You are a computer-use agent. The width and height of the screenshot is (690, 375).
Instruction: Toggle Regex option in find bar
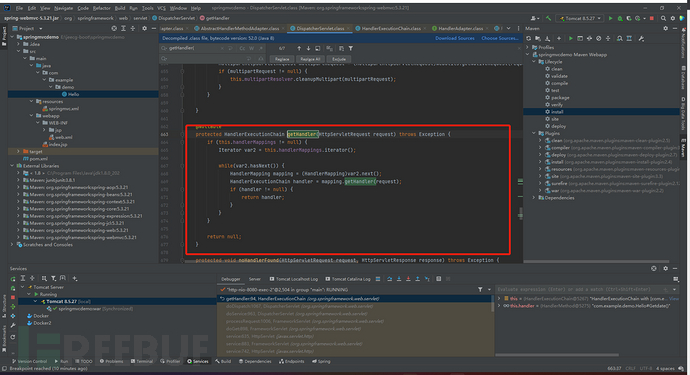(261, 48)
